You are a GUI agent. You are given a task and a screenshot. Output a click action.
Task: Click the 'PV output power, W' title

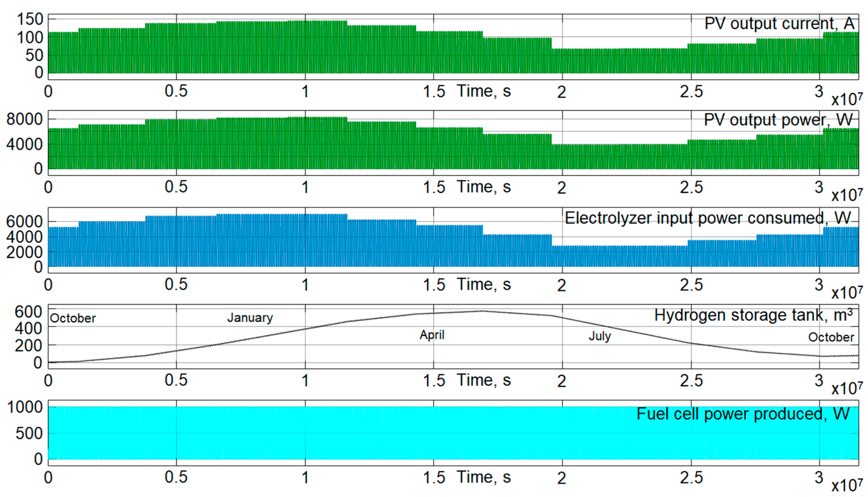[x=778, y=120]
